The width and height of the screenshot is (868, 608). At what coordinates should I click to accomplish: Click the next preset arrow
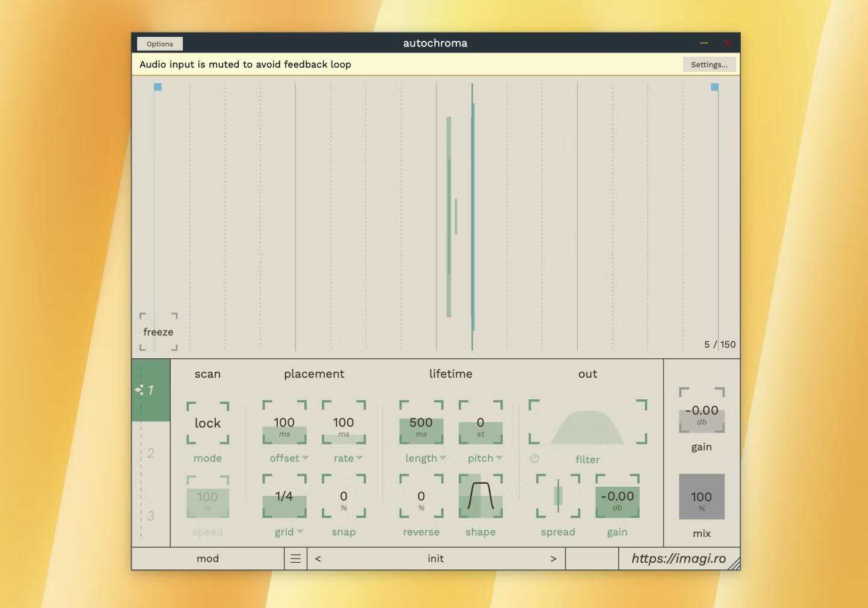[x=553, y=558]
